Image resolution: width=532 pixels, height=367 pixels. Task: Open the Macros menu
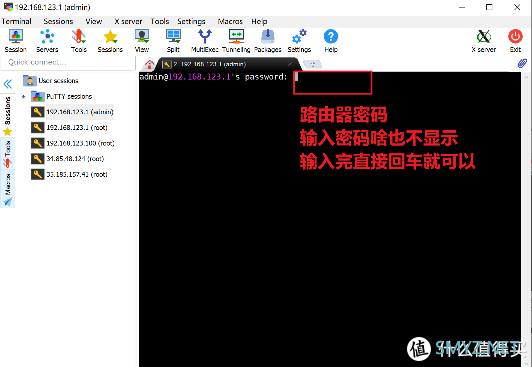[230, 21]
